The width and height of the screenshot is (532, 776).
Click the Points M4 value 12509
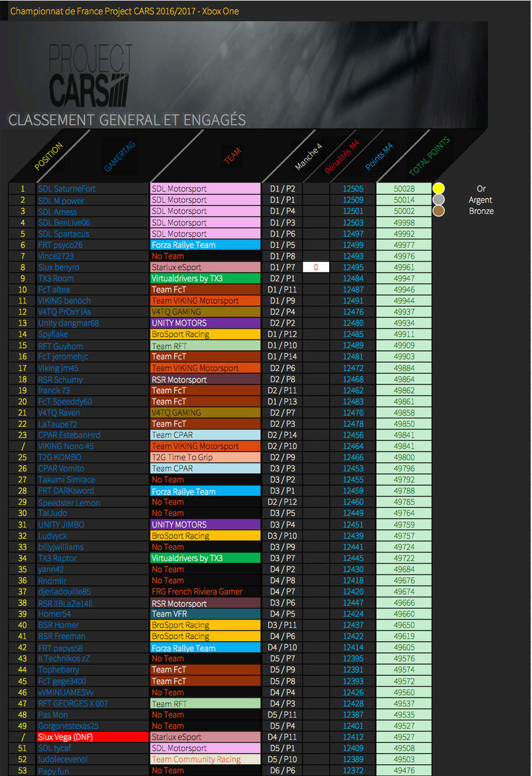pyautogui.click(x=353, y=200)
